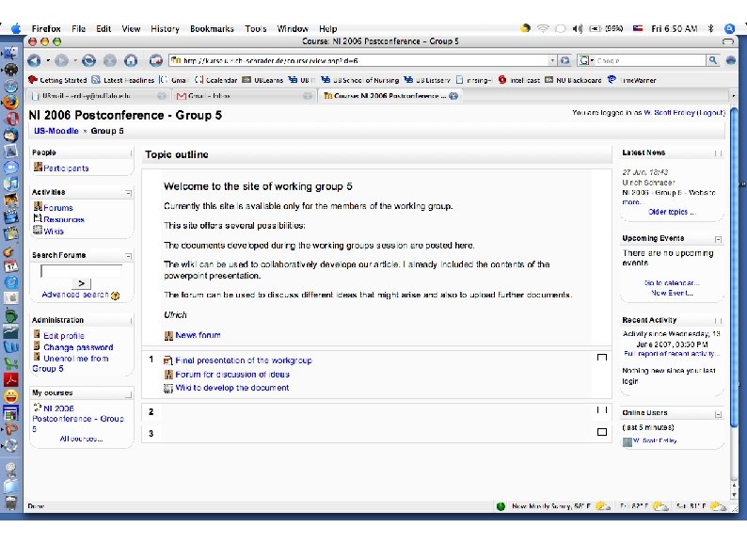Click the magnifier search button in the toolbar
Image resolution: width=747 pixels, height=560 pixels.
click(713, 60)
